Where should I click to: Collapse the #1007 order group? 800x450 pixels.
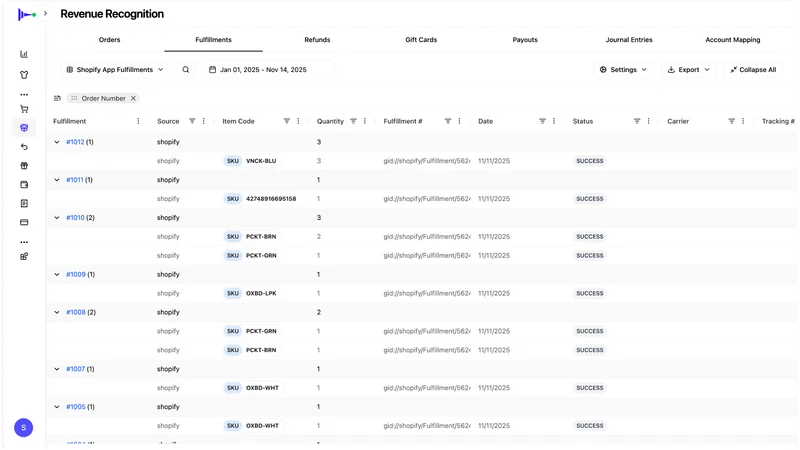pos(57,369)
